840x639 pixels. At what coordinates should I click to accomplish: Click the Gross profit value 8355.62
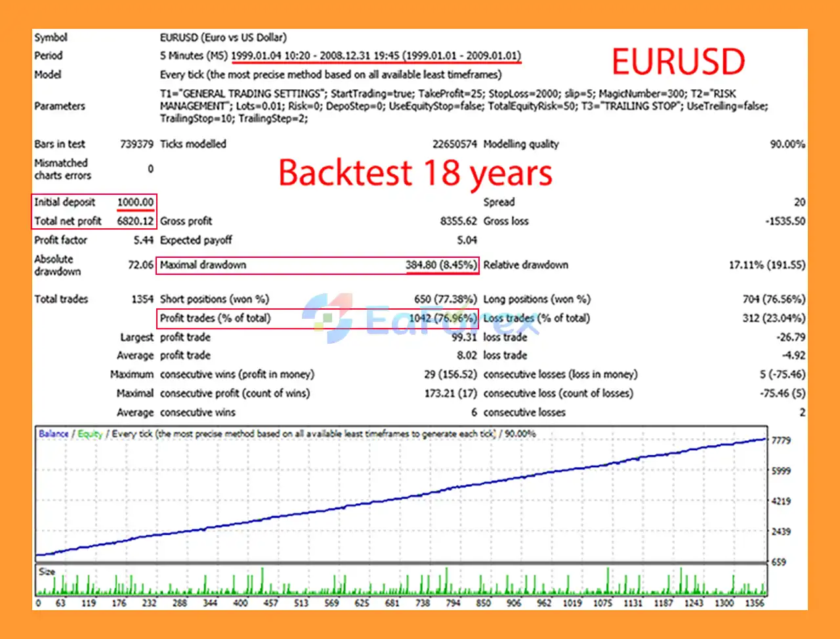(458, 221)
